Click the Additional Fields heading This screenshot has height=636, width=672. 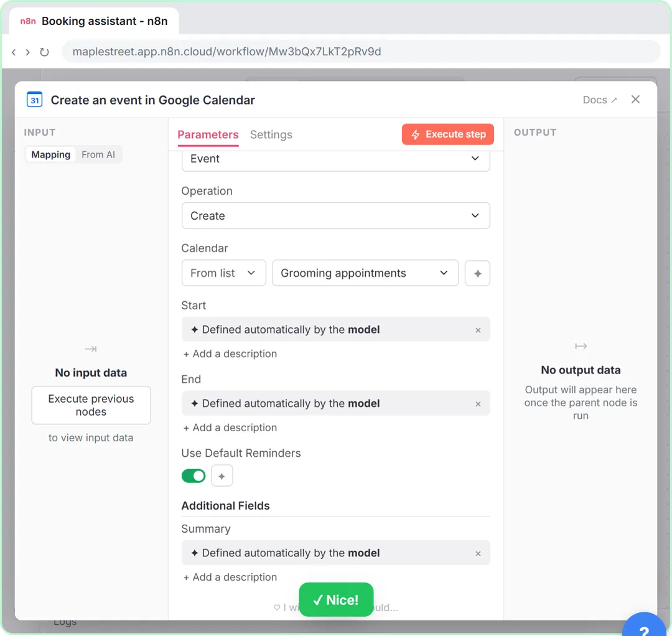coord(225,506)
